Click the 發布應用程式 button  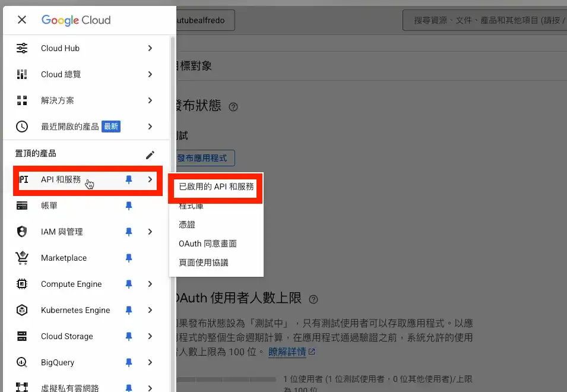point(205,158)
